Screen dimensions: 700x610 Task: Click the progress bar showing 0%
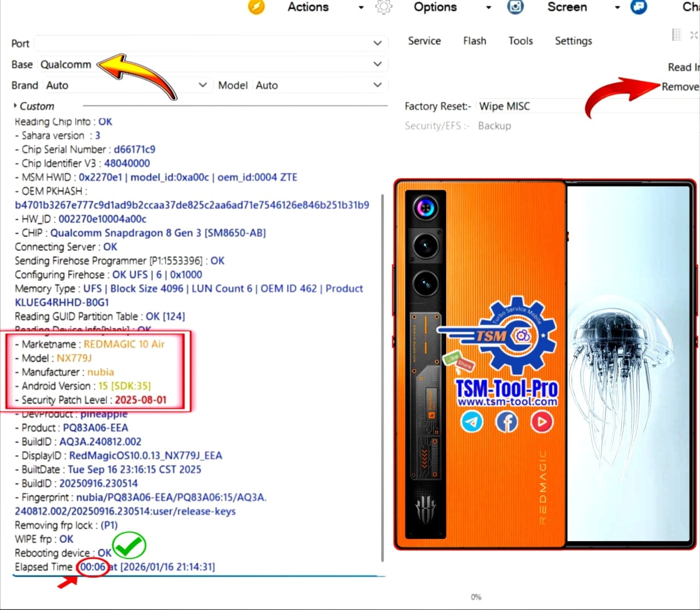(476, 597)
